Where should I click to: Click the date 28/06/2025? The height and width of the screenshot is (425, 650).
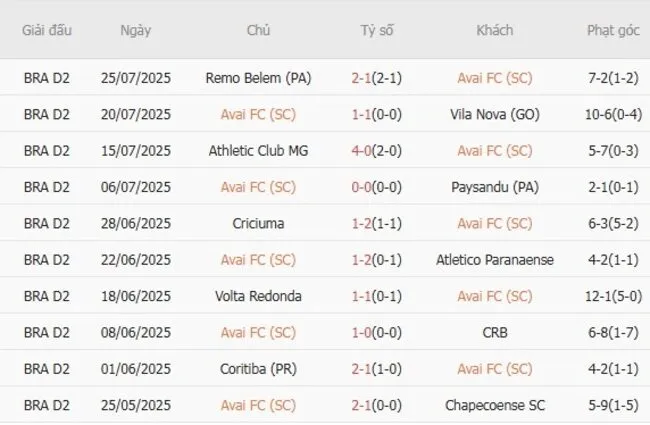[x=136, y=223]
